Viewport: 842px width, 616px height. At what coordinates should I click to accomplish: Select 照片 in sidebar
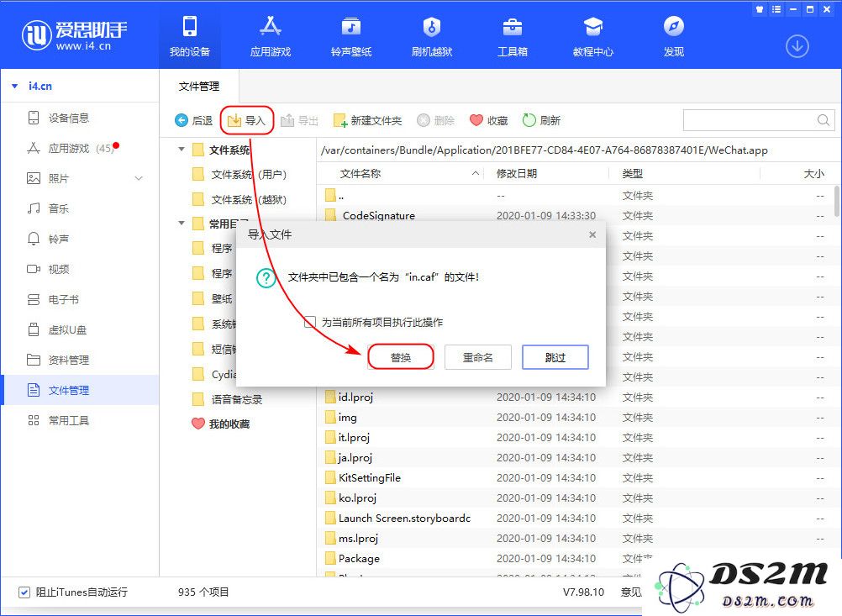pos(80,178)
